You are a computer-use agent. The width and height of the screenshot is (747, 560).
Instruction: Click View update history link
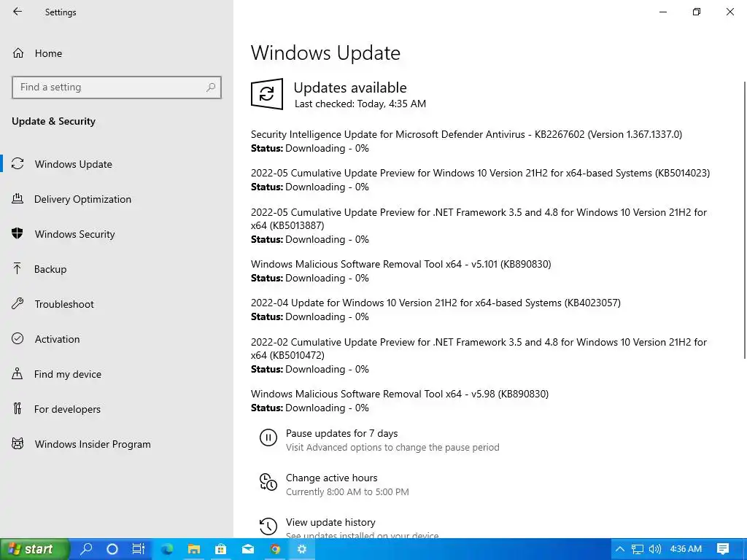pos(330,522)
